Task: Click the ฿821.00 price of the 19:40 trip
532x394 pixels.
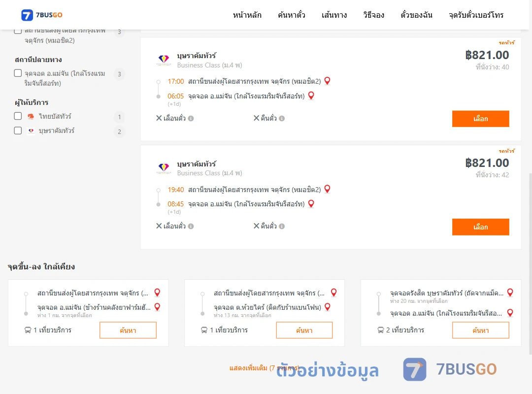Action: click(x=487, y=163)
